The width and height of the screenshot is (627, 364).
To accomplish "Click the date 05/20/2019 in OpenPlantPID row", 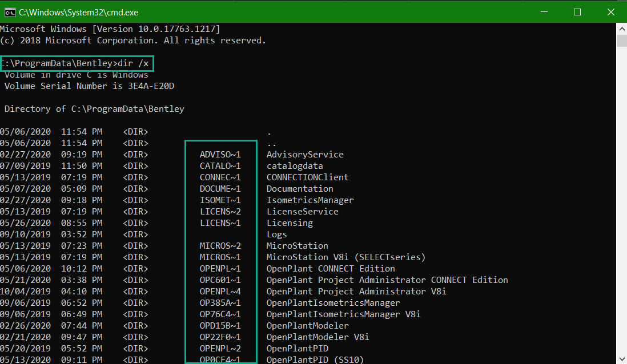I will (26, 349).
